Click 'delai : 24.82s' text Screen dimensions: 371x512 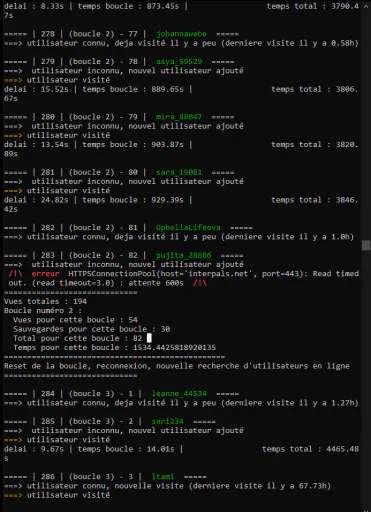[x=36, y=200]
